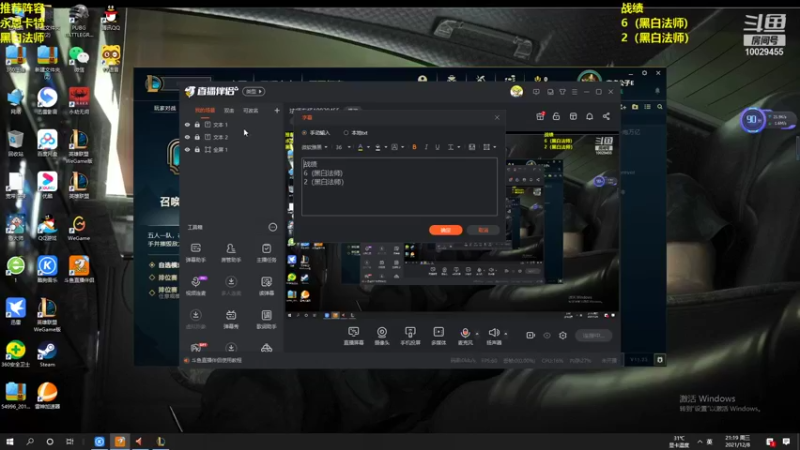Toggle visibility eye for 文本 1 layer
Screen dimensions: 800x450
[x=187, y=124]
